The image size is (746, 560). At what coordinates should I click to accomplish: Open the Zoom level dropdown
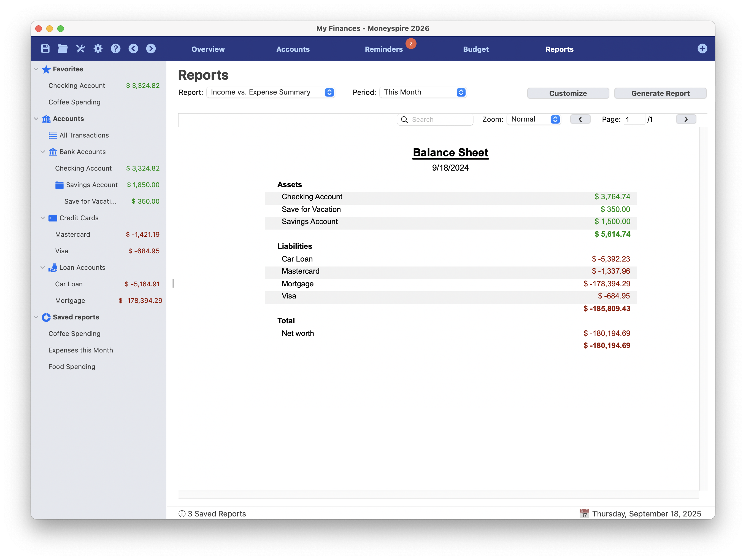tap(534, 119)
